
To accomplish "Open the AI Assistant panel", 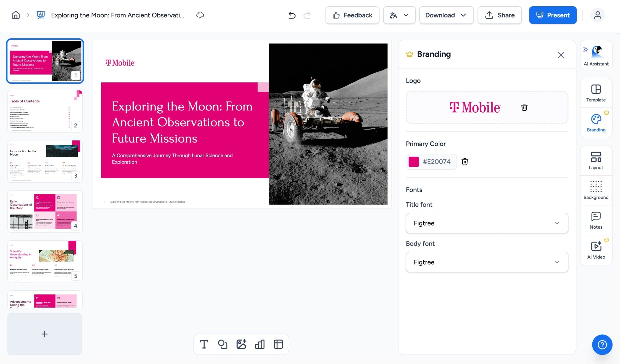I will click(x=596, y=55).
